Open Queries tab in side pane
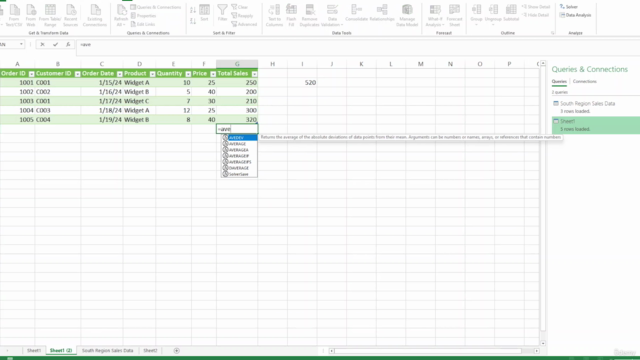The image size is (640, 360). 559,82
